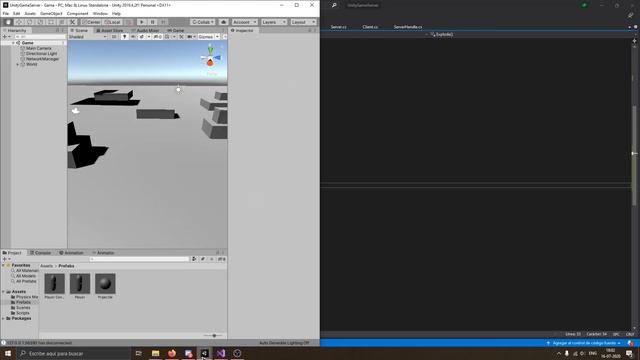Switch to the Console tab
Screen dimensions: 640x360
coord(40,253)
